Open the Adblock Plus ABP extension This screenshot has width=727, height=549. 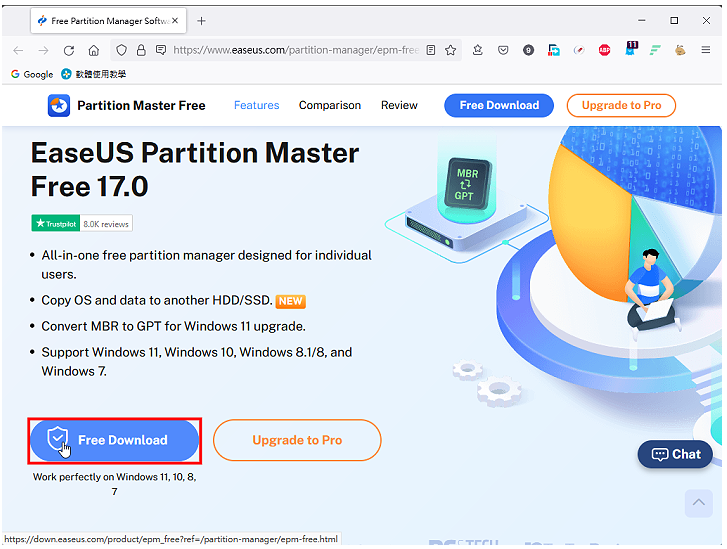(604, 50)
